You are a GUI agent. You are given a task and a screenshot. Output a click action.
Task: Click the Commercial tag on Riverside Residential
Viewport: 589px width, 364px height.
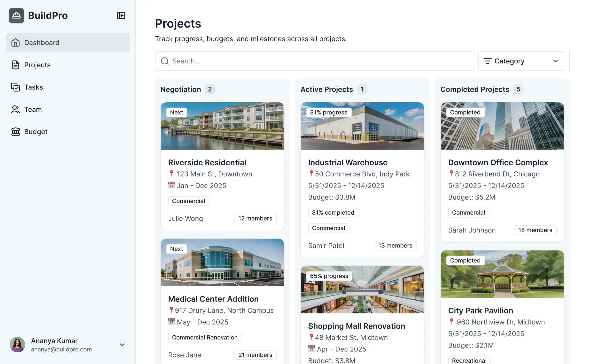pyautogui.click(x=188, y=201)
